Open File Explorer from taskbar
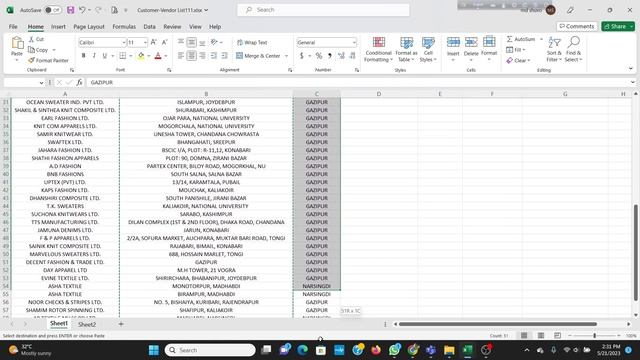The image size is (640, 360). (449, 350)
